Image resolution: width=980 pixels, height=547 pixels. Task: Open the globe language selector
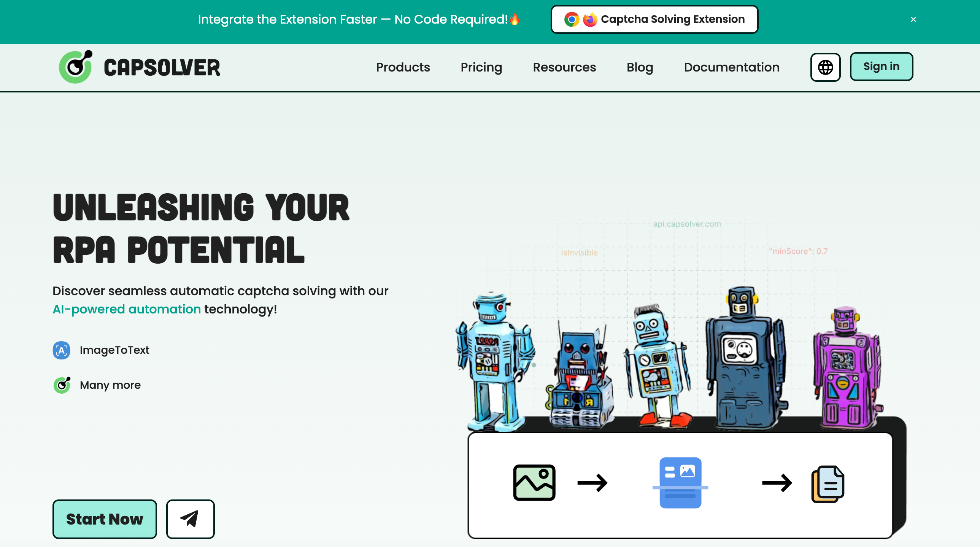coord(825,67)
